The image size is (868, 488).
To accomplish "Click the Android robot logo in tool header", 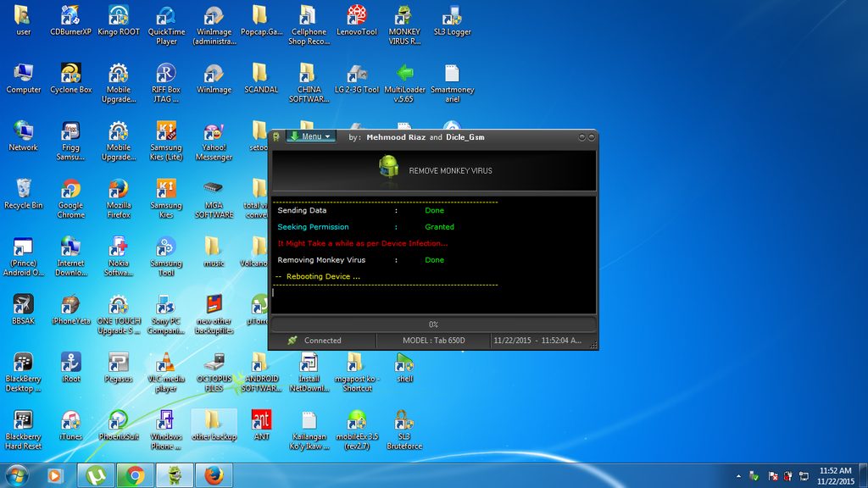I will 388,167.
